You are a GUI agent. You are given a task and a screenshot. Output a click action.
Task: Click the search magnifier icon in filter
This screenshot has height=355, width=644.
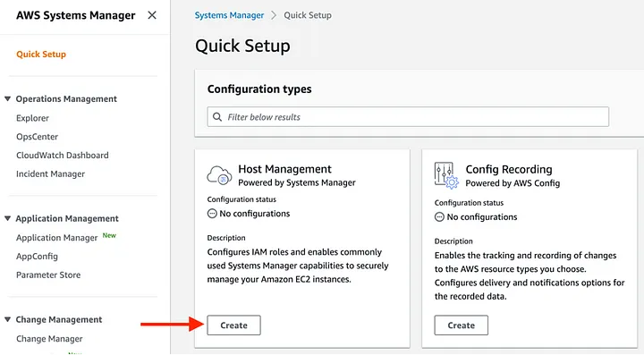[x=217, y=117]
